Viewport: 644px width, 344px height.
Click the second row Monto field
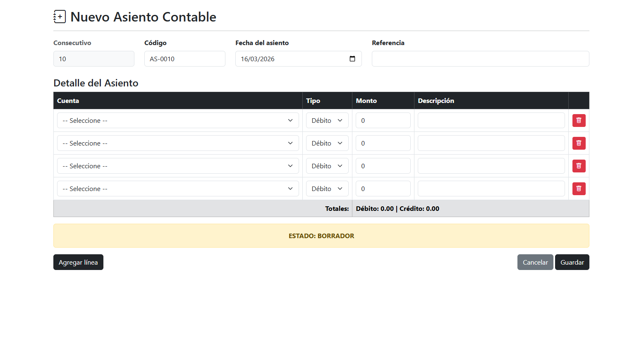click(x=383, y=143)
